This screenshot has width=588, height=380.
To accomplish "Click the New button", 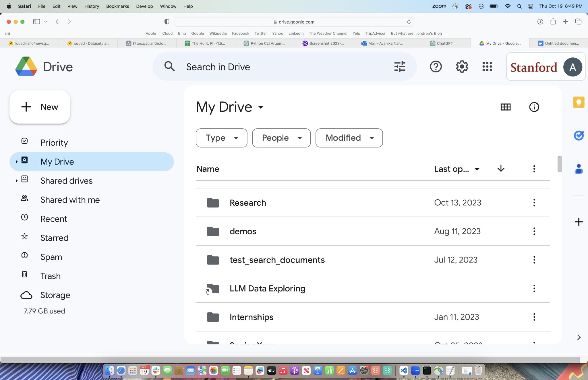I will [x=40, y=106].
